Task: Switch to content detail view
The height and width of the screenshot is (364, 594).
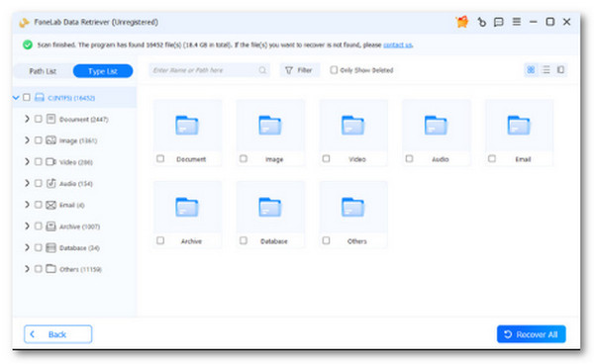Action: [560, 69]
